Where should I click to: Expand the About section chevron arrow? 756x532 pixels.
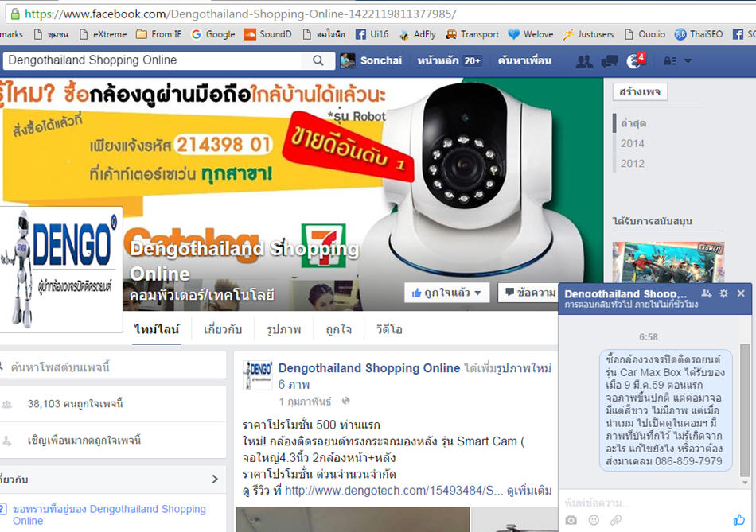point(215,479)
